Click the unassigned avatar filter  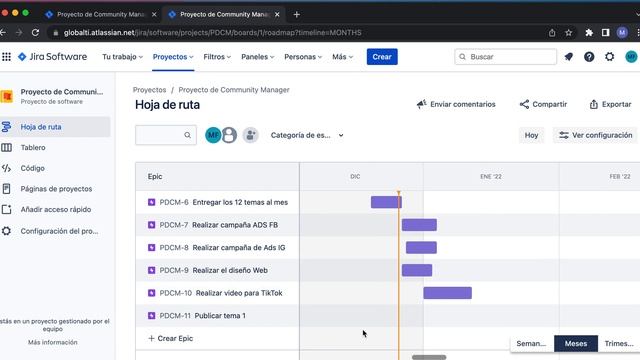[229, 135]
